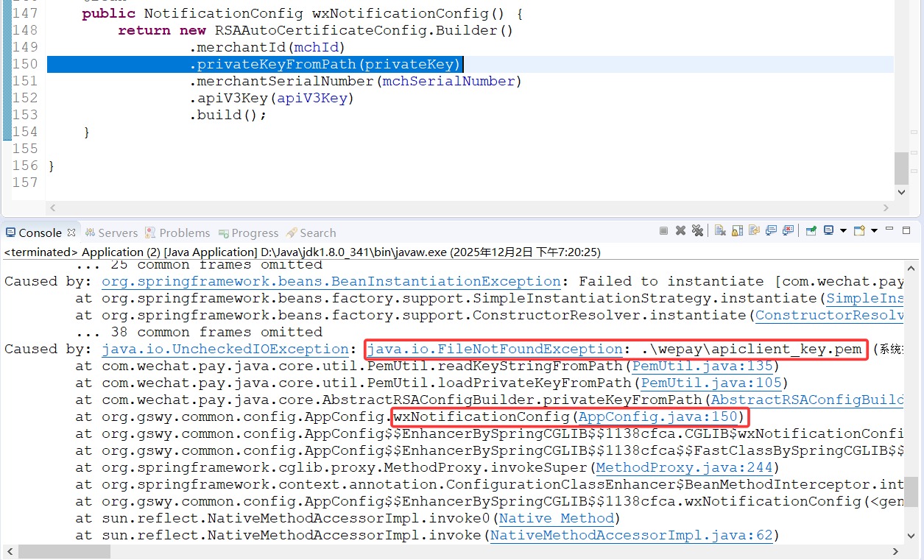This screenshot has height=560, width=924.
Task: Click console vertical scrollbar down arrow
Action: coord(911,537)
